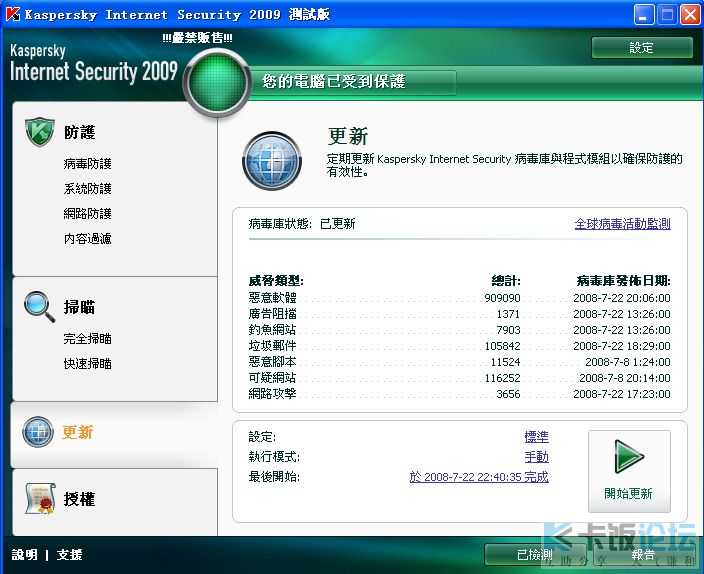The image size is (704, 574).
Task: Choose 快速掃瞄 quick scan
Action: pyautogui.click(x=88, y=363)
